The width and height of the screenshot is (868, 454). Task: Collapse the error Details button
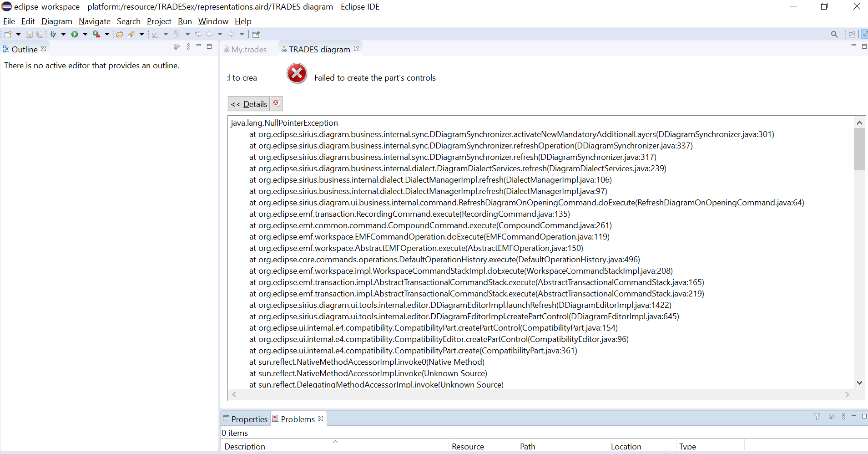pyautogui.click(x=249, y=104)
